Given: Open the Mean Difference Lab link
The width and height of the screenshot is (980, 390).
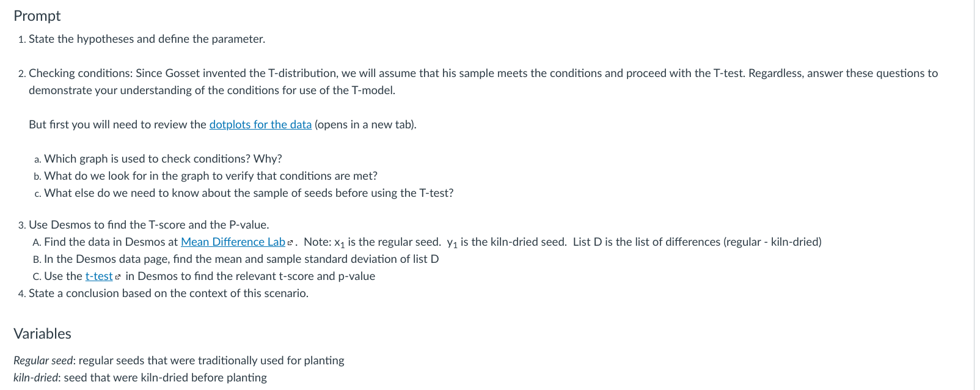Looking at the screenshot, I should tap(233, 242).
